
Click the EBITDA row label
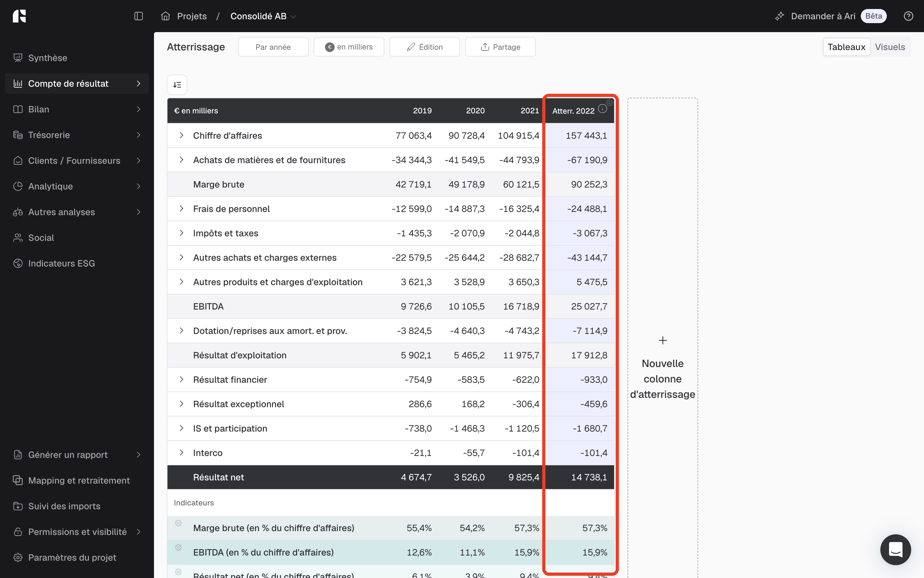tap(209, 306)
